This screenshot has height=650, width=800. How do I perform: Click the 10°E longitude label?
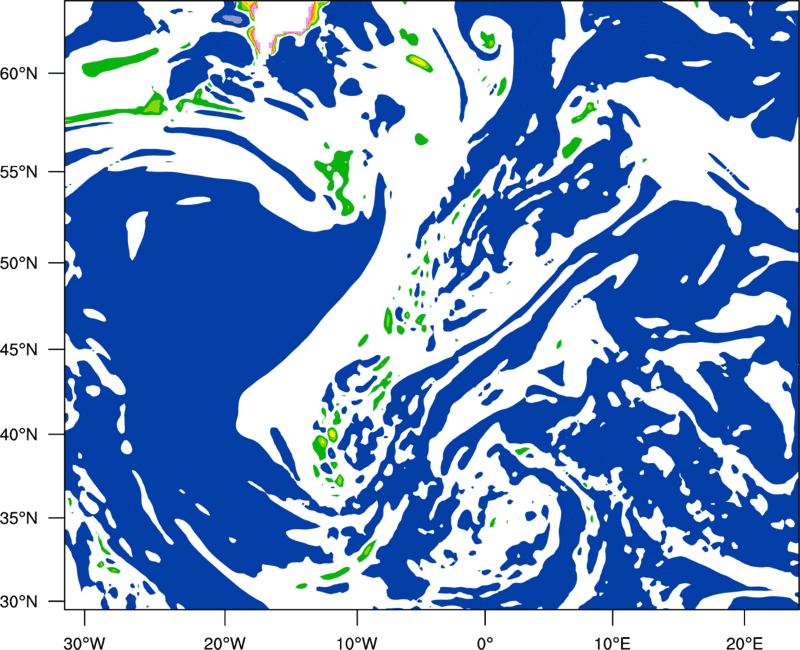coord(612,643)
